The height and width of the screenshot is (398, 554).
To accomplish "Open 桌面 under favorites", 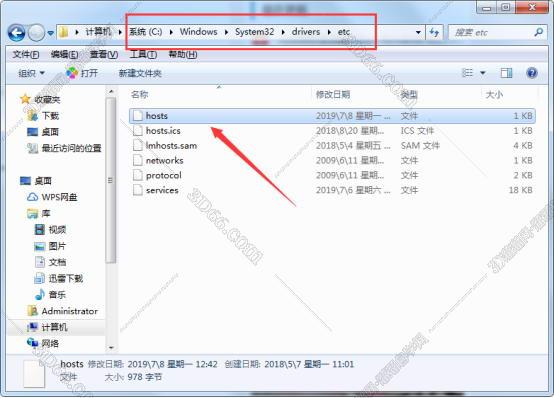I will pos(50,132).
